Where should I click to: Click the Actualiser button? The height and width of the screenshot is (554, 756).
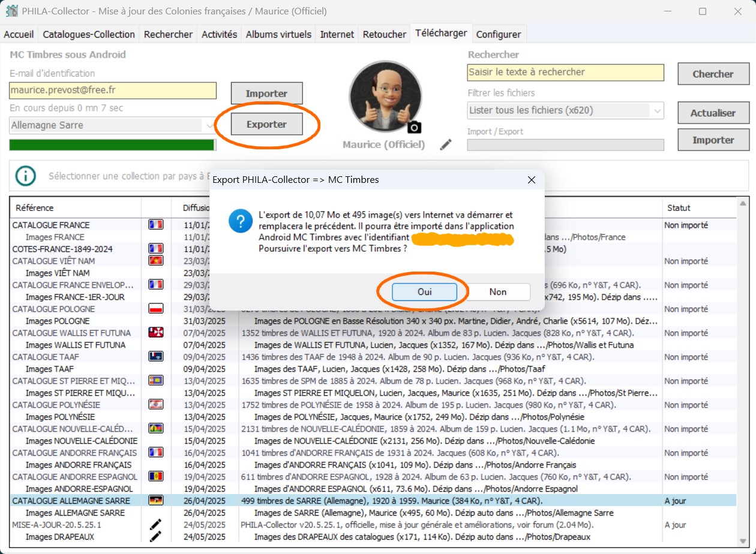point(713,113)
